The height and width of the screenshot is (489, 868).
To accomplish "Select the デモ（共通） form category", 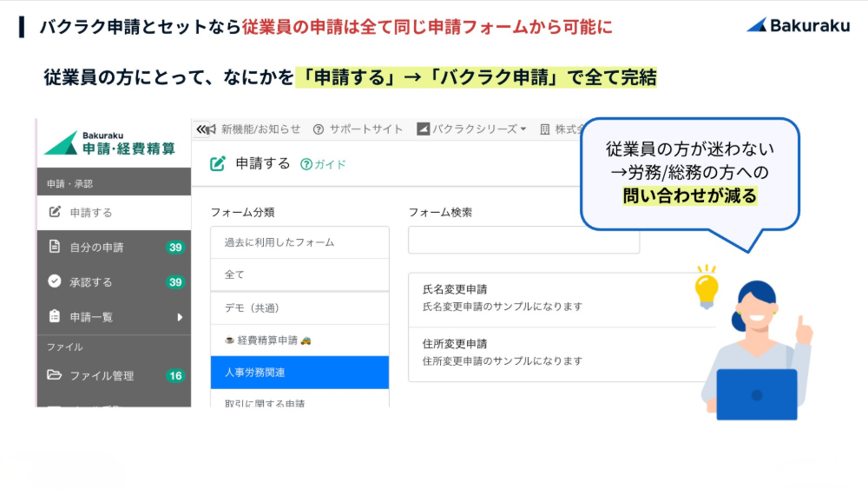I will [x=299, y=308].
